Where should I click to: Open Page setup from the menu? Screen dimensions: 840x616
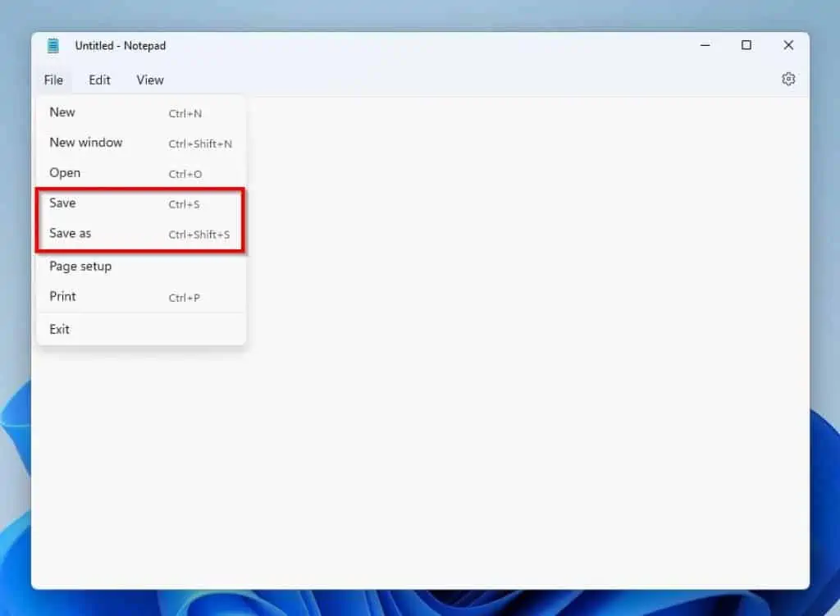click(141, 267)
